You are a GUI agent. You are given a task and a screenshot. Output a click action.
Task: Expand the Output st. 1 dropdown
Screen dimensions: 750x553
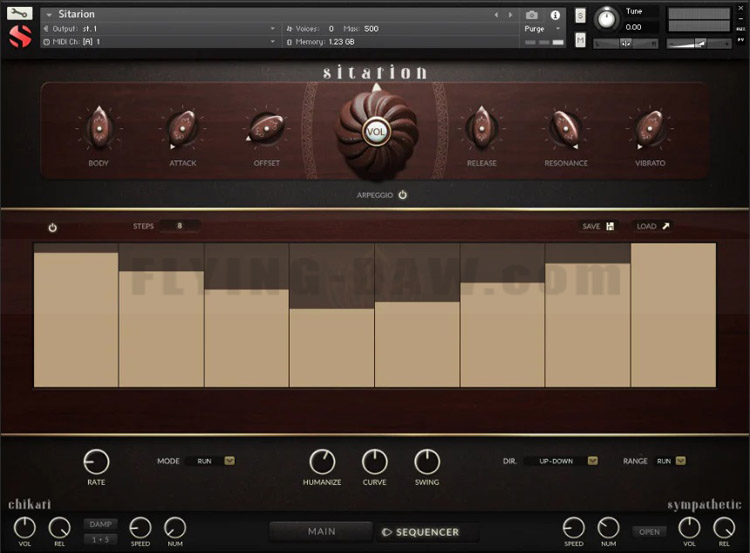(273, 29)
